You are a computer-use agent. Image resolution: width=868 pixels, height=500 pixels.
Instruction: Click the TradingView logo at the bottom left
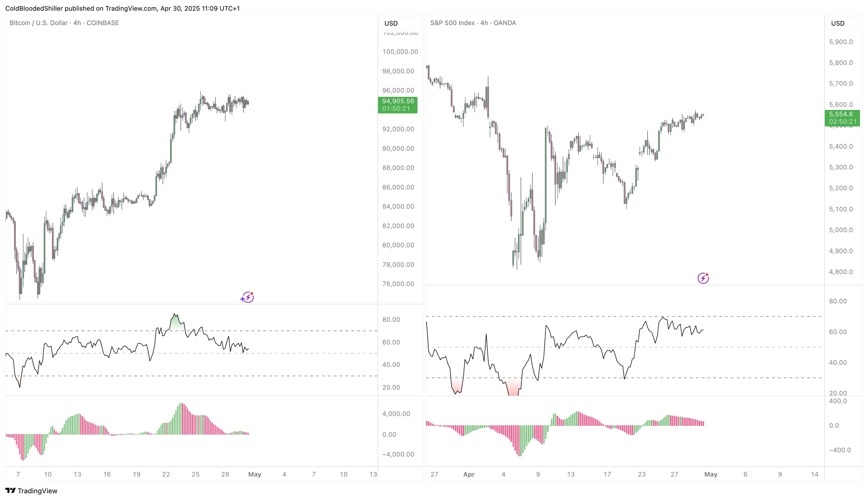31,491
